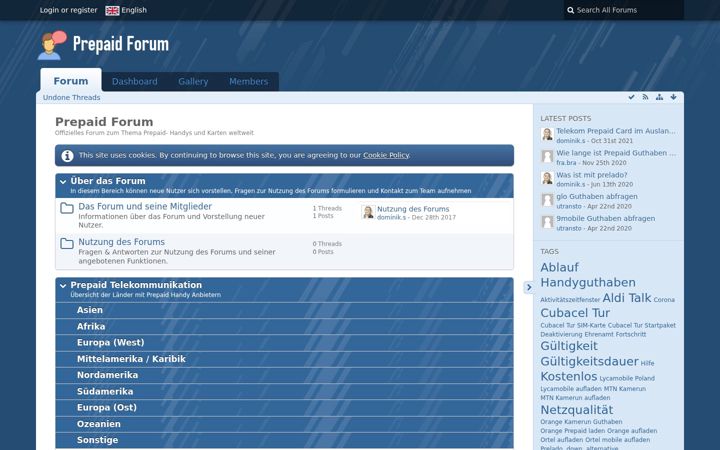The height and width of the screenshot is (450, 720).
Task: Open Undone Threads submenu link
Action: point(71,97)
